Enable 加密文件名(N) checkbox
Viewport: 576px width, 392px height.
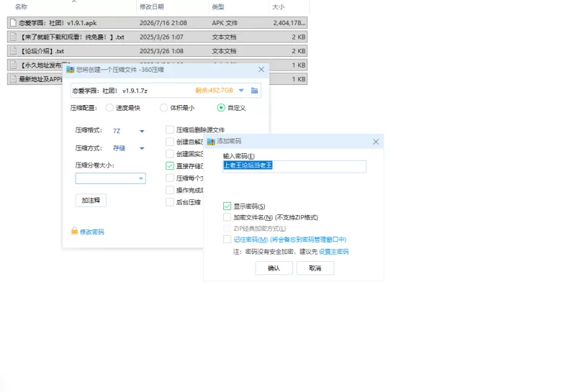tap(227, 217)
